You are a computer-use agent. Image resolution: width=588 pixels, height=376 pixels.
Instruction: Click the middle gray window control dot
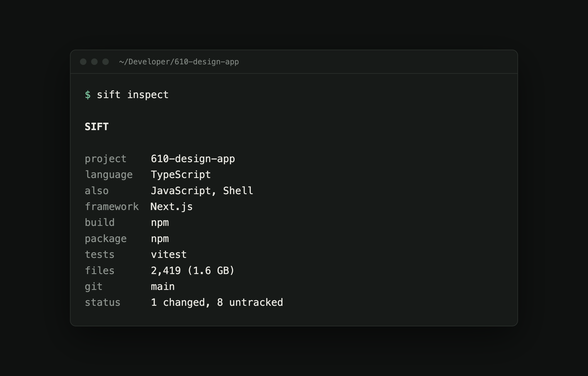click(94, 62)
